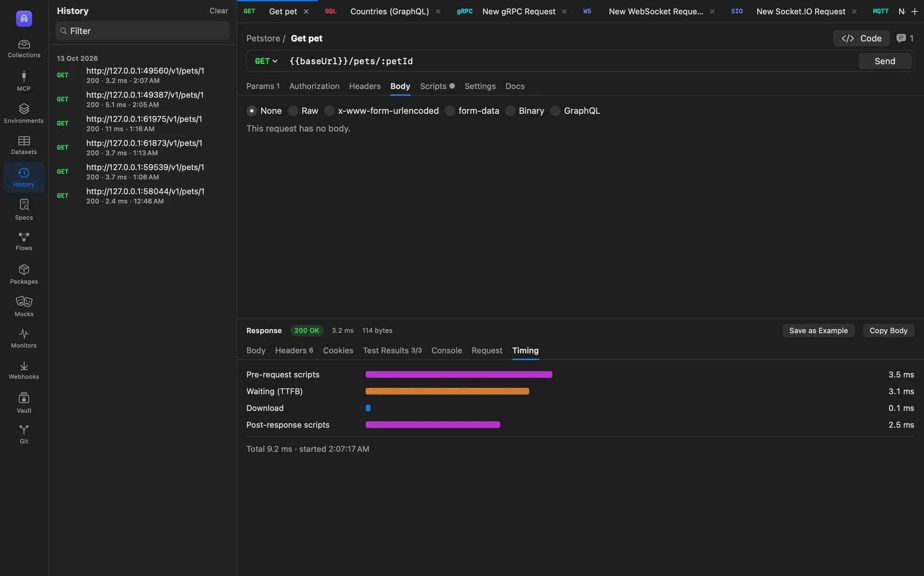Close the Get pet tab
The height and width of the screenshot is (576, 924).
[306, 12]
